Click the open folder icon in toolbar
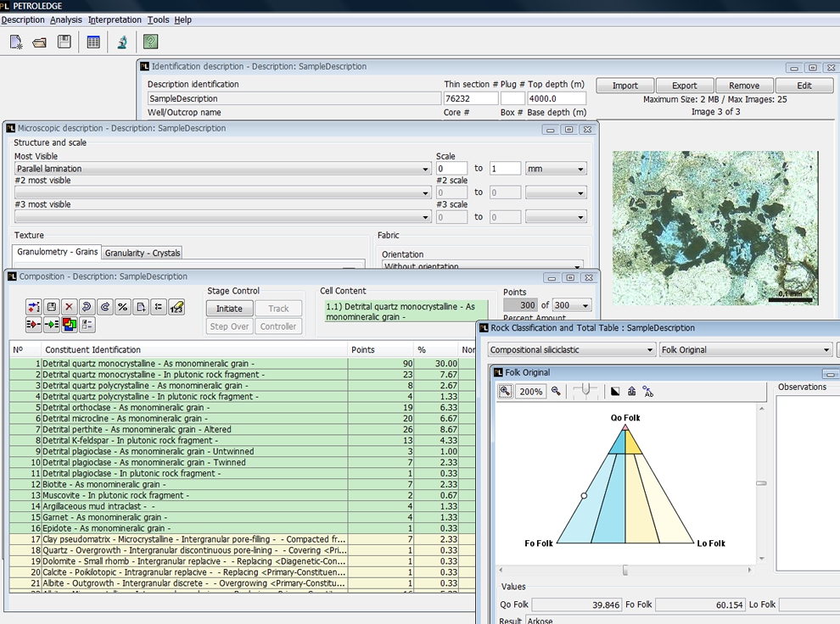This screenshot has height=624, width=840. 39,42
